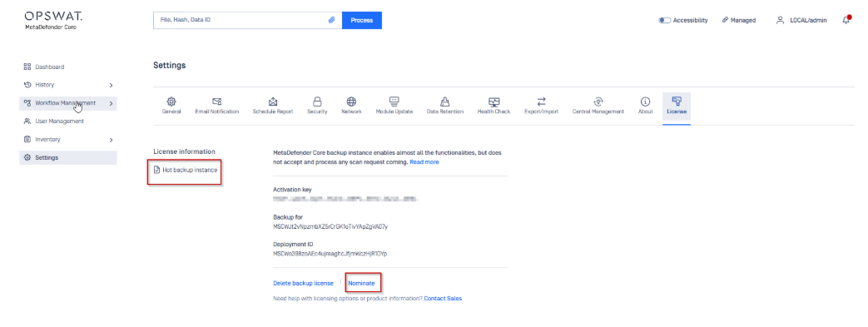Click the Module Update tab label

click(x=394, y=111)
